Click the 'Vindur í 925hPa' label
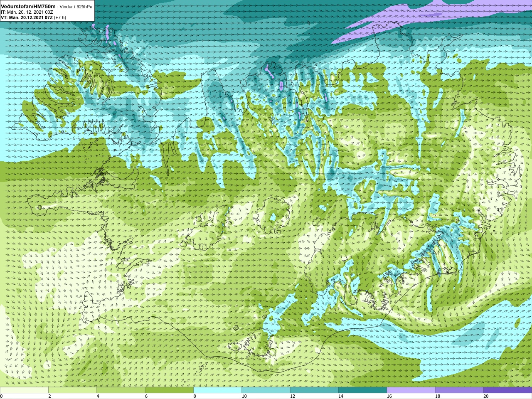The width and height of the screenshot is (532, 399). click(x=76, y=7)
